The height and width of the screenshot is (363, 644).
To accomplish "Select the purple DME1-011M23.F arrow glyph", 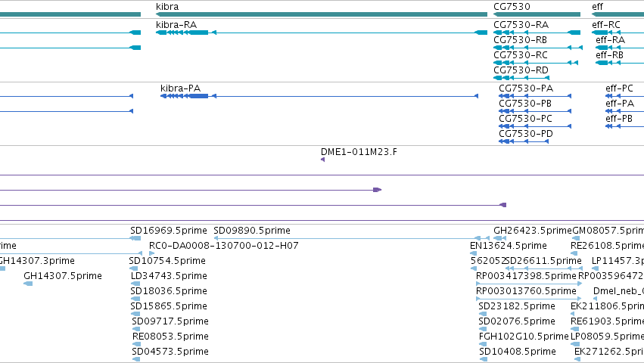I will [x=323, y=160].
